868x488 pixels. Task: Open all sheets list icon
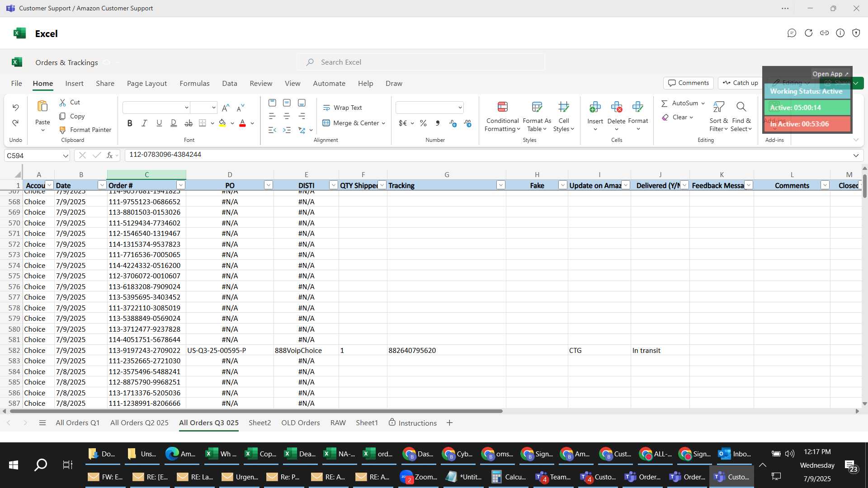pyautogui.click(x=42, y=423)
